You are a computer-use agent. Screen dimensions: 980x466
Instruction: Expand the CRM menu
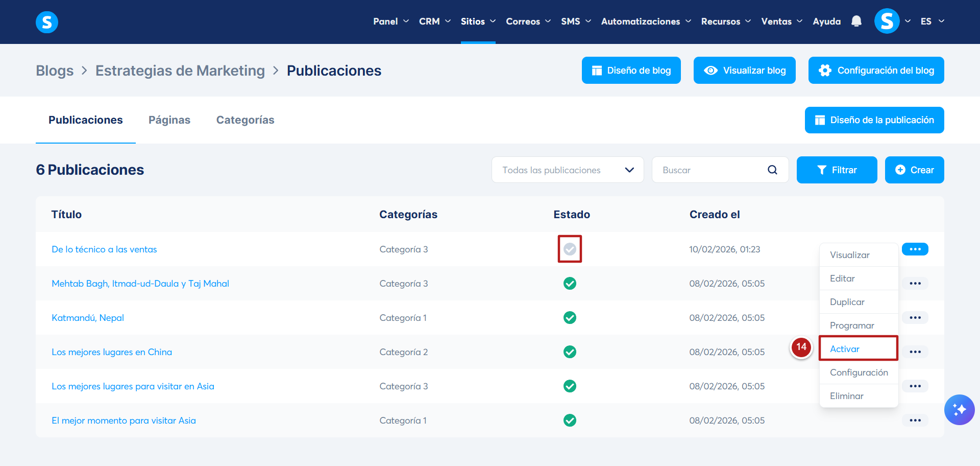[435, 21]
